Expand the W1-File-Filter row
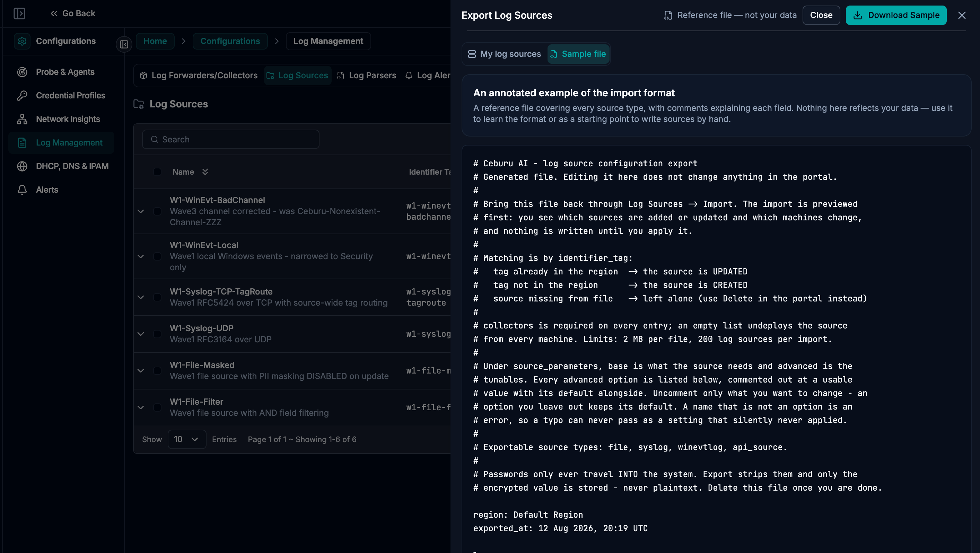 click(141, 407)
